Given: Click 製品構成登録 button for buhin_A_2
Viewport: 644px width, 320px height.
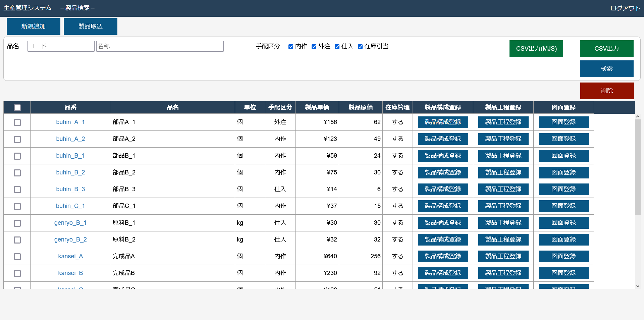Looking at the screenshot, I should 443,139.
